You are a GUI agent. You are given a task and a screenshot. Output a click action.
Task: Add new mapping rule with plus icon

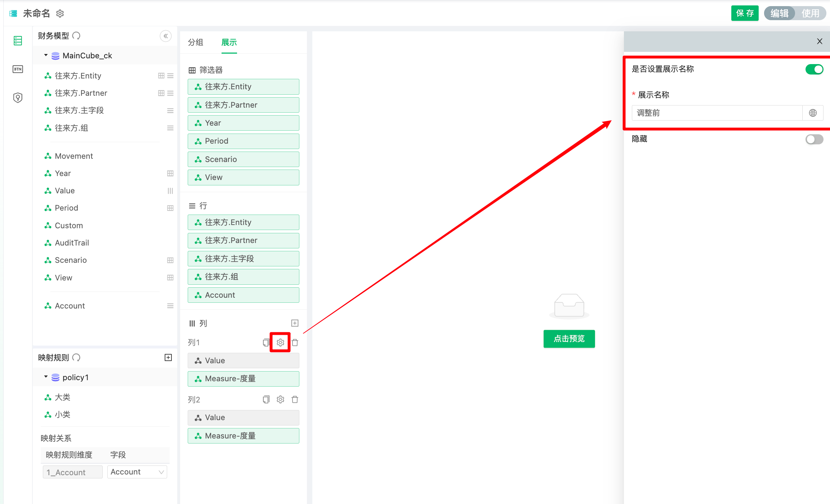pyautogui.click(x=168, y=357)
